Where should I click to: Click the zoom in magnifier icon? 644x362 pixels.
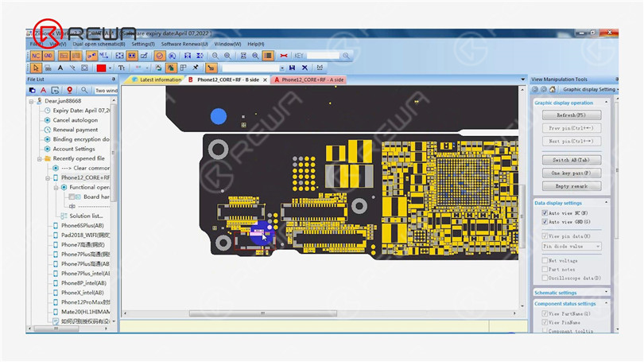tap(227, 56)
